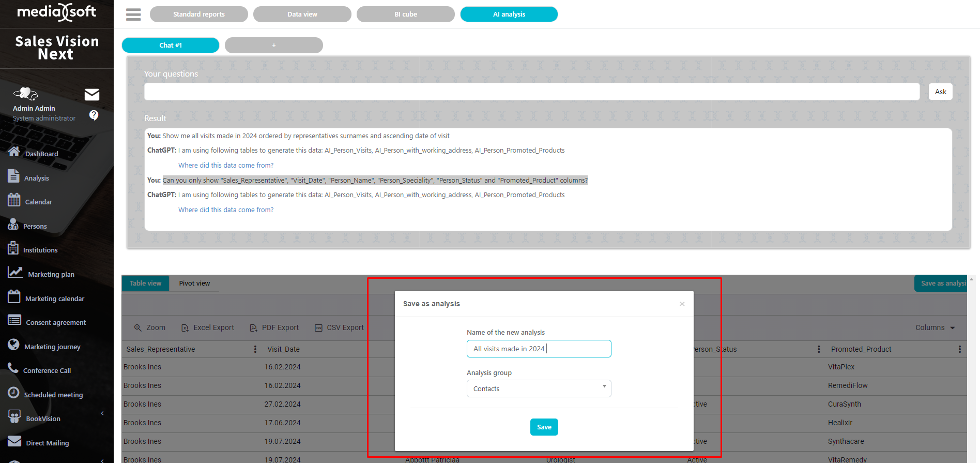Screen dimensions: 980x463
Task: Click the mail envelope icon
Action: [92, 94]
